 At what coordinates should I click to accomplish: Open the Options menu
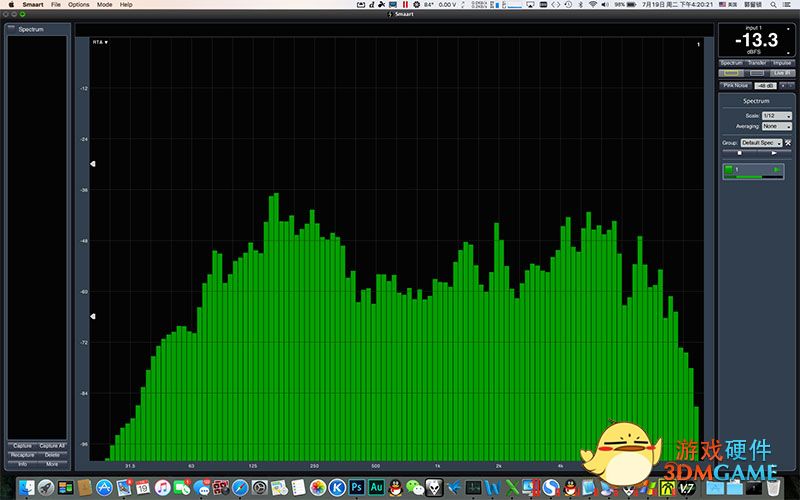[78, 5]
